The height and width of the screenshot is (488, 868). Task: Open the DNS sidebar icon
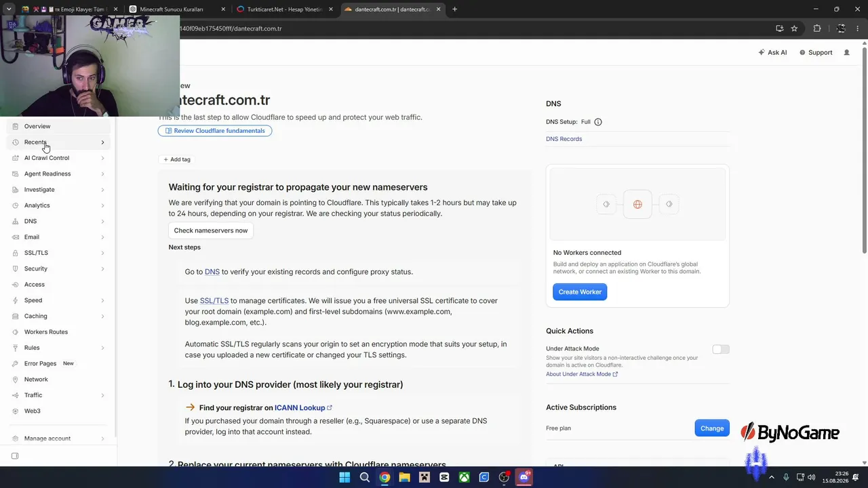(x=16, y=221)
